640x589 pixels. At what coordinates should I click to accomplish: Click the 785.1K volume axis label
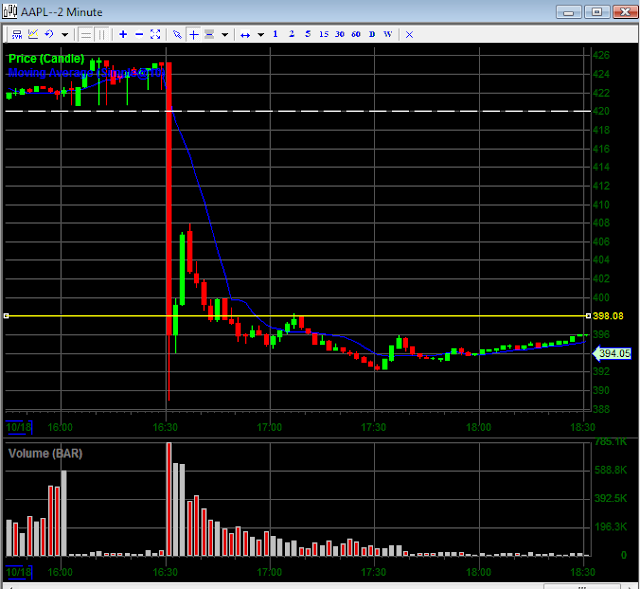pyautogui.click(x=611, y=442)
